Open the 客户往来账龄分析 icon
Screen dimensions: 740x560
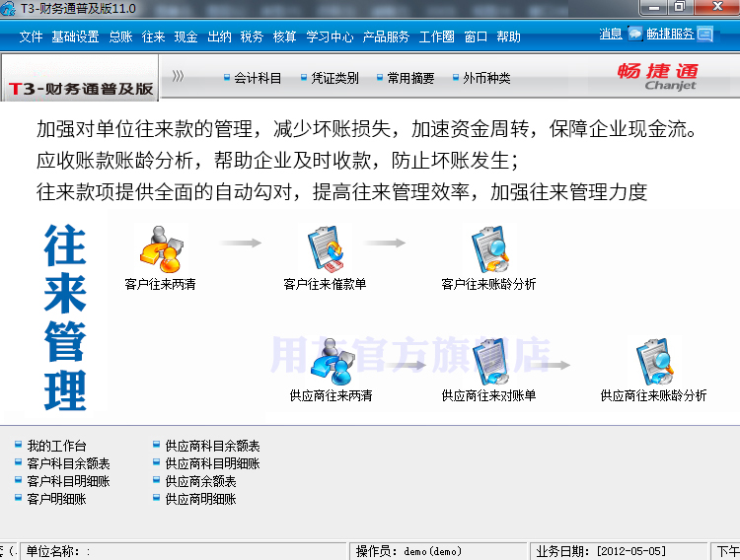coord(489,249)
